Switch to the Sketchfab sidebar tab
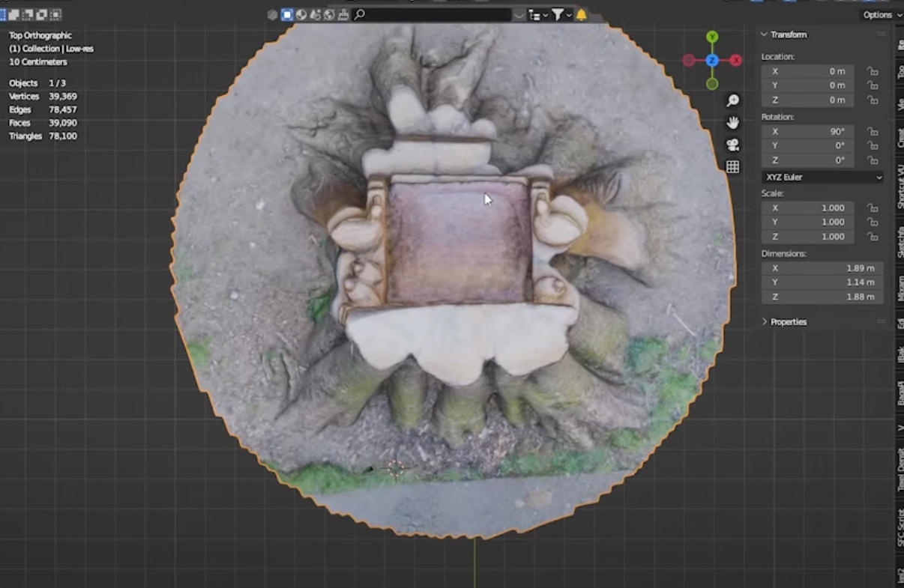 coord(900,241)
